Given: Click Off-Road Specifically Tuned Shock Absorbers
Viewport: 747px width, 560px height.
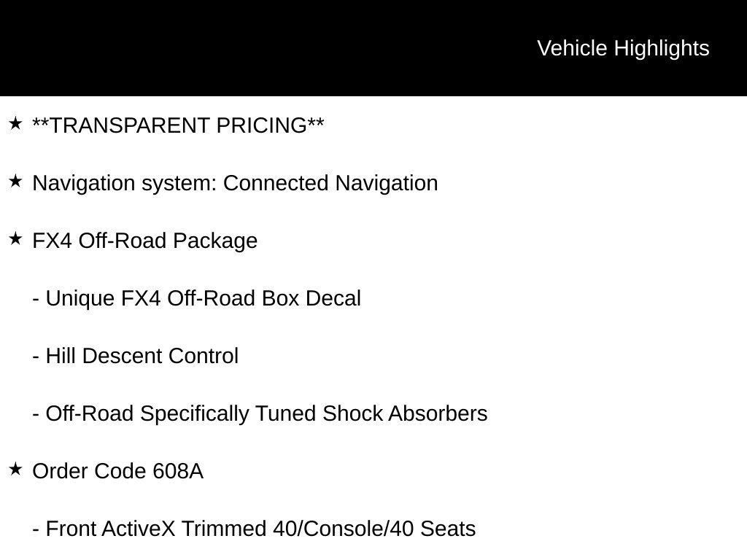Looking at the screenshot, I should pos(260,414).
